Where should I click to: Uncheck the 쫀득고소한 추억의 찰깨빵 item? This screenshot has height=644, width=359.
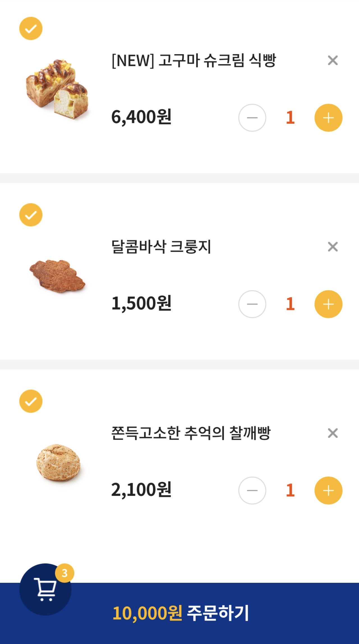coord(31,401)
